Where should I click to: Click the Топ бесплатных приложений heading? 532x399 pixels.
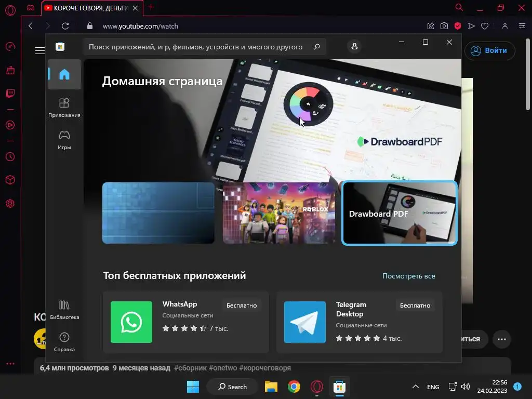[x=175, y=275]
